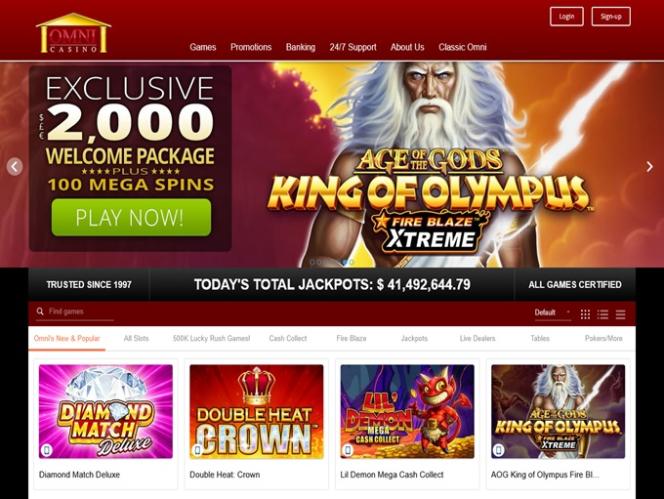Click the Omni Casino logo
The width and height of the screenshot is (664, 499).
(x=74, y=33)
